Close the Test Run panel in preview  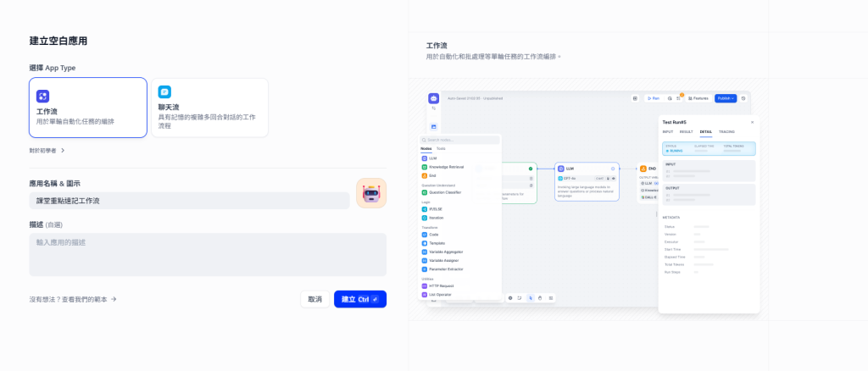point(752,122)
